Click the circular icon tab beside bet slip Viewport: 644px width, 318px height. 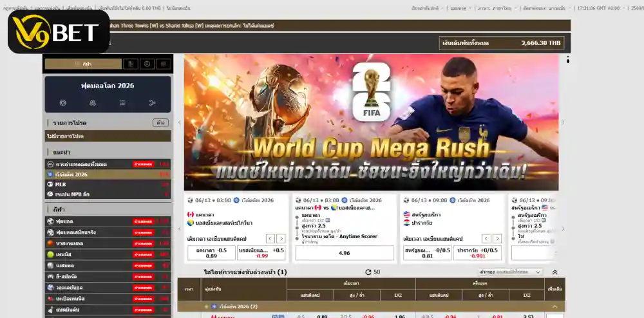point(147,64)
